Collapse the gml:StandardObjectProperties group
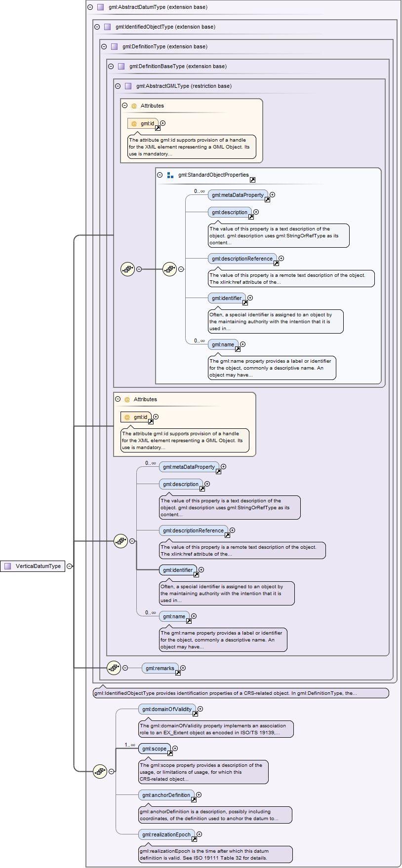The height and width of the screenshot is (868, 402). (160, 175)
